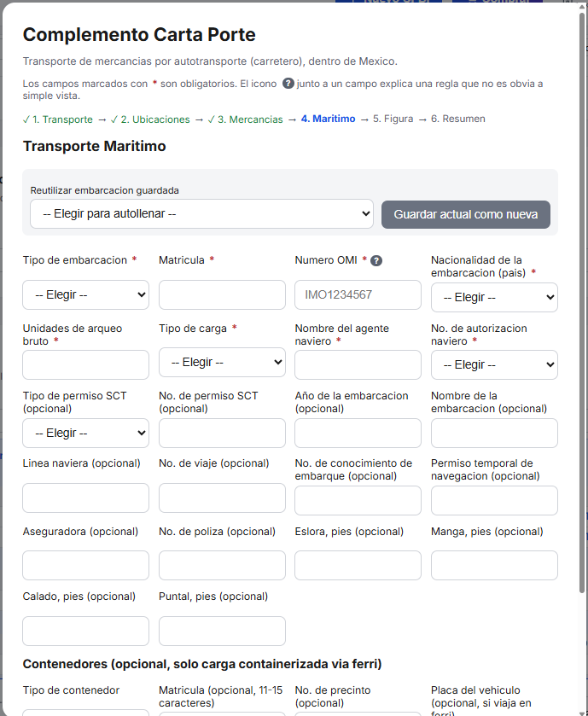Click Permiso temporal de navegacion field
Screen dimensions: 588x716
click(x=494, y=500)
